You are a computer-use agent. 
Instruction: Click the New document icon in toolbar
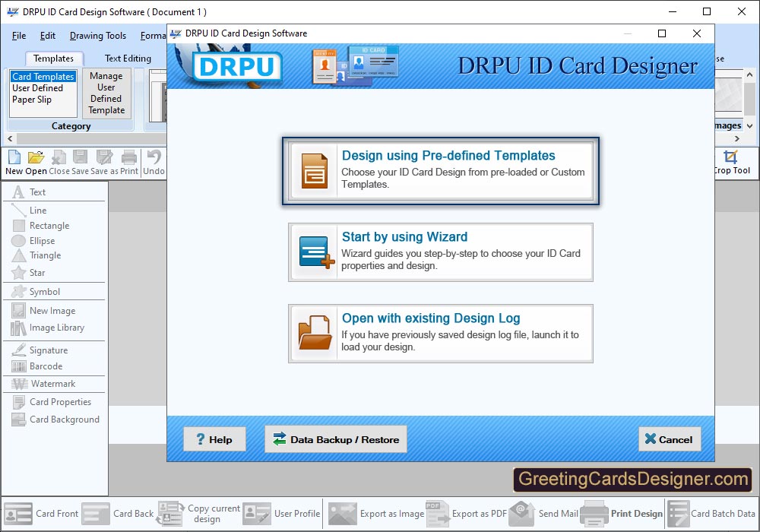coord(14,157)
